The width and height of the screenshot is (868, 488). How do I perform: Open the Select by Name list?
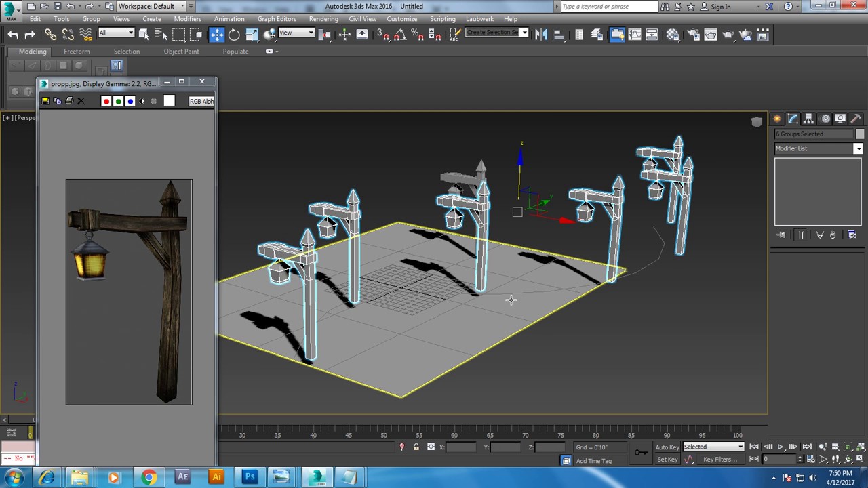(161, 35)
